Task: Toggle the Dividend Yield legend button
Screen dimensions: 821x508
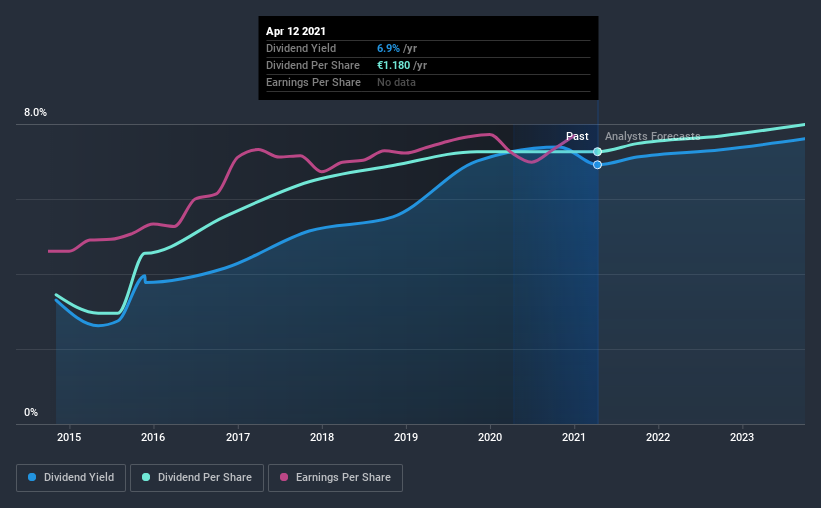Action: [x=71, y=478]
